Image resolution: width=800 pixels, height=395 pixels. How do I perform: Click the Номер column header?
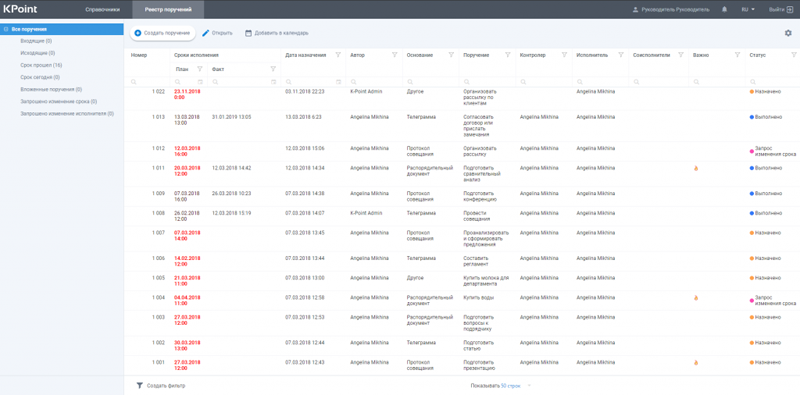139,55
